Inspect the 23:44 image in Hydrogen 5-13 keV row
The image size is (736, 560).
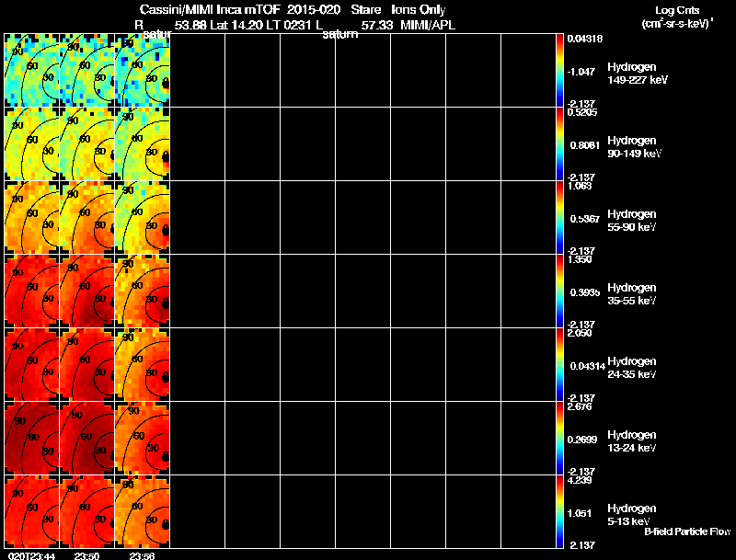tap(31, 511)
